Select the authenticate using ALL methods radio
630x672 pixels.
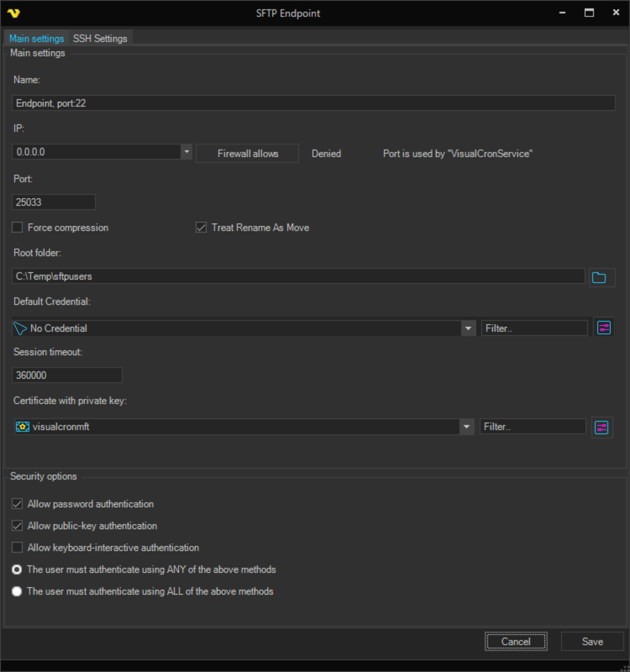(x=17, y=591)
